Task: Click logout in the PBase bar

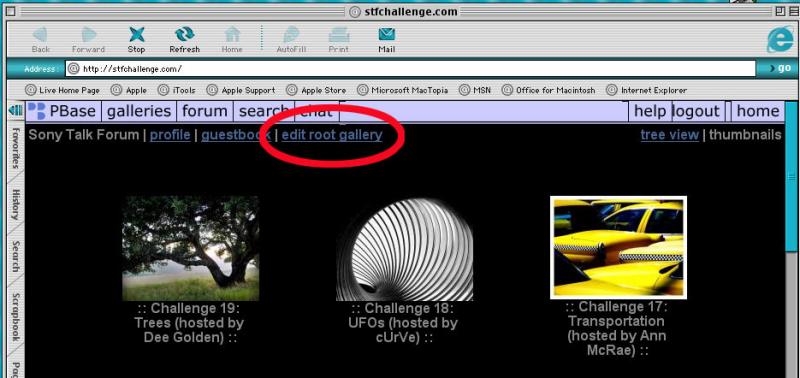Action: (697, 111)
